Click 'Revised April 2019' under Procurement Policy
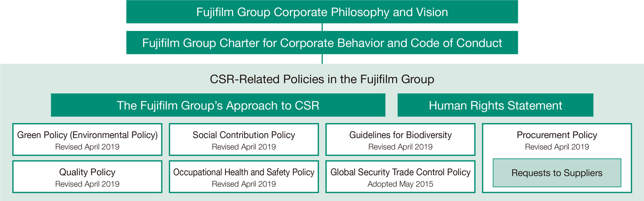The width and height of the screenshot is (644, 201). pos(557,147)
